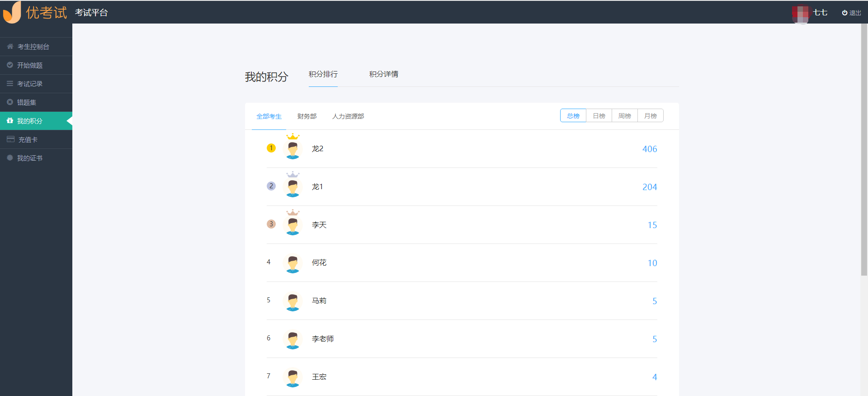Select the 全部考生 filter tab
This screenshot has width=868, height=396.
click(x=269, y=116)
